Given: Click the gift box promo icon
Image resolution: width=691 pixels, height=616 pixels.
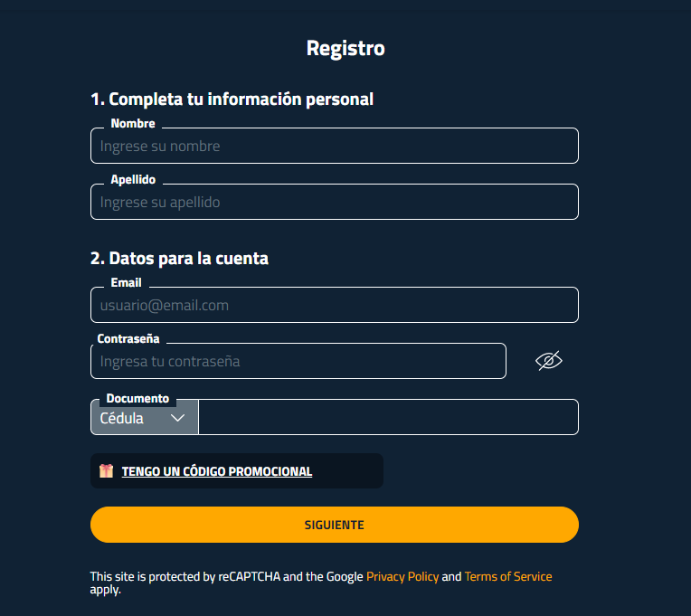Looking at the screenshot, I should 106,470.
